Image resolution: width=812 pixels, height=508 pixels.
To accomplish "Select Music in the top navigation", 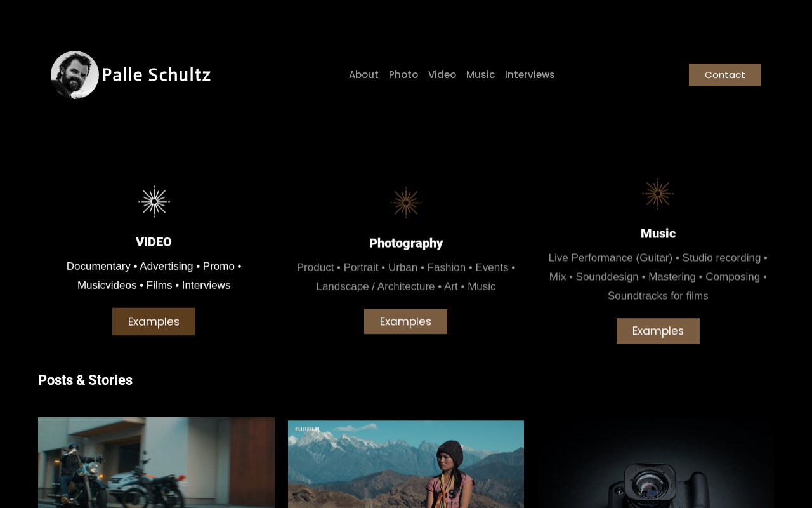I will [x=480, y=75].
